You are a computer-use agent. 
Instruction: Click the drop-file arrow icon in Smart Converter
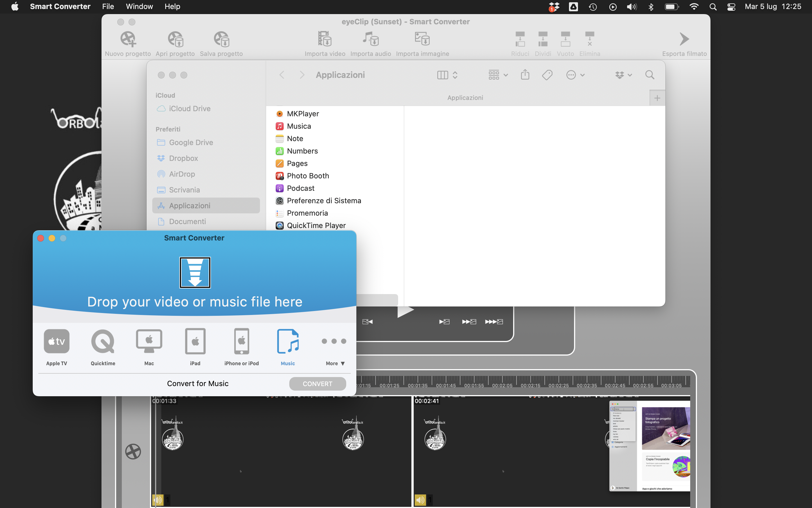tap(195, 272)
